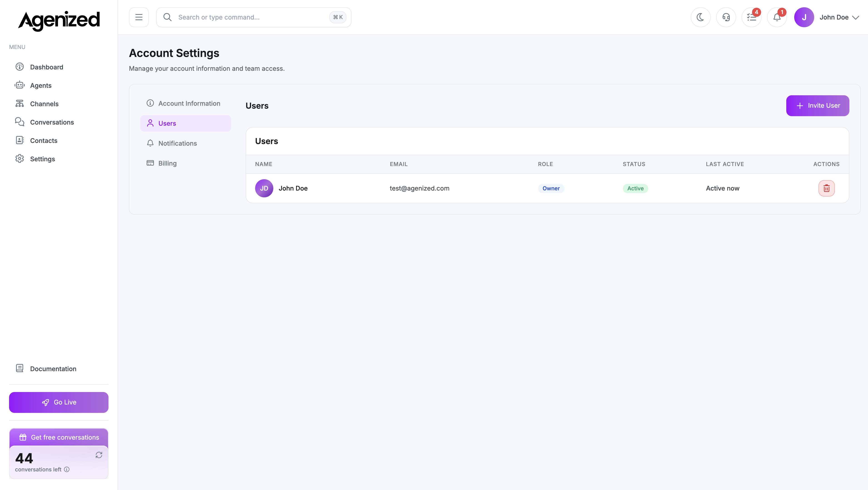Image resolution: width=868 pixels, height=490 pixels.
Task: Open support headset icon
Action: point(726,17)
